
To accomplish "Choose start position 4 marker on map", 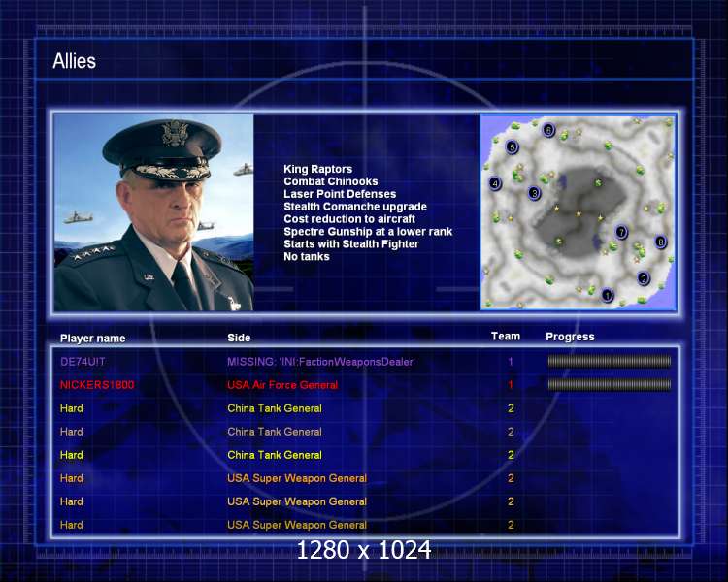I will [495, 183].
